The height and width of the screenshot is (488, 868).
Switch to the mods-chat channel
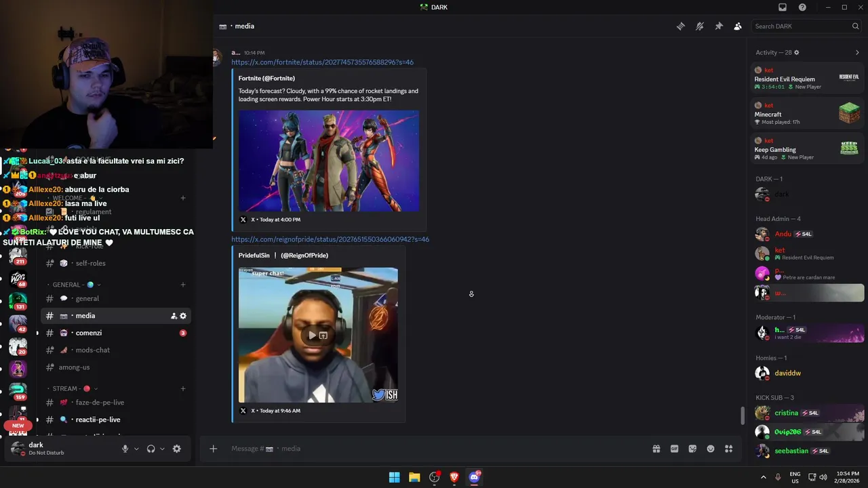(x=115, y=350)
